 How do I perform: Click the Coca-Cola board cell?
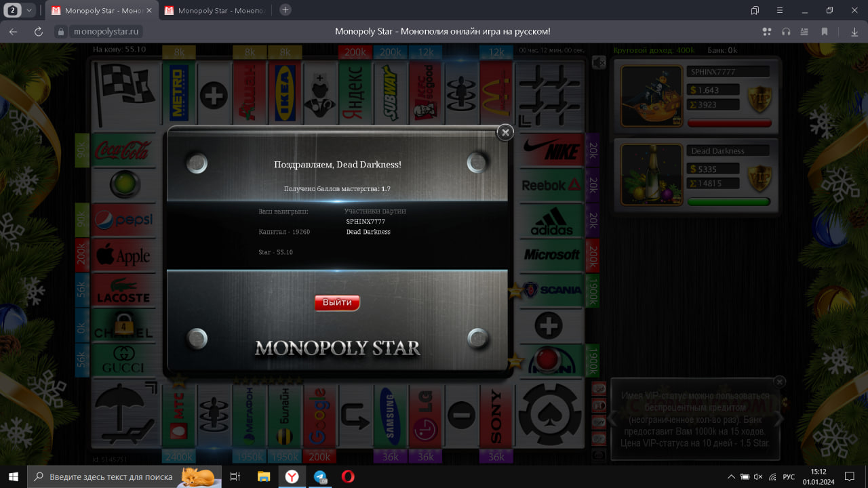coord(122,150)
